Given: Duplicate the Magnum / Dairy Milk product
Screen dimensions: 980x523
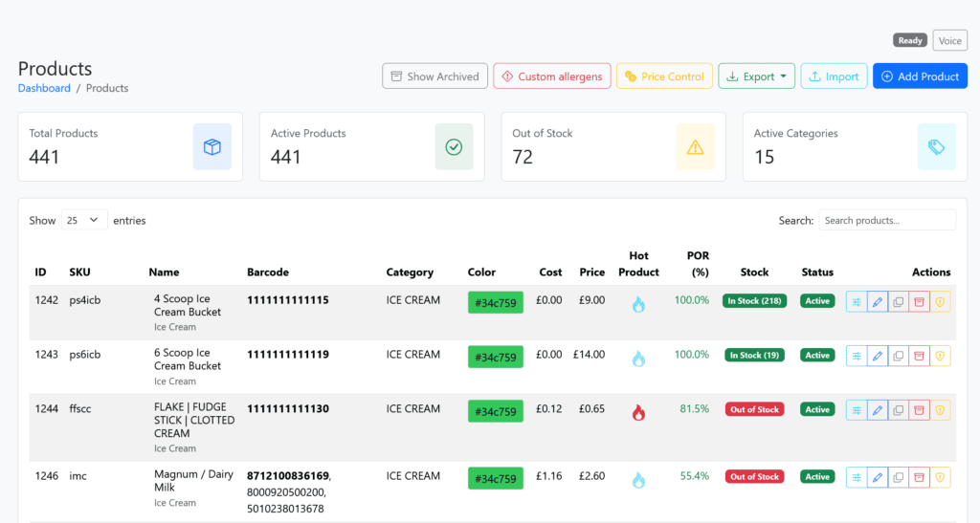Looking at the screenshot, I should click(898, 477).
